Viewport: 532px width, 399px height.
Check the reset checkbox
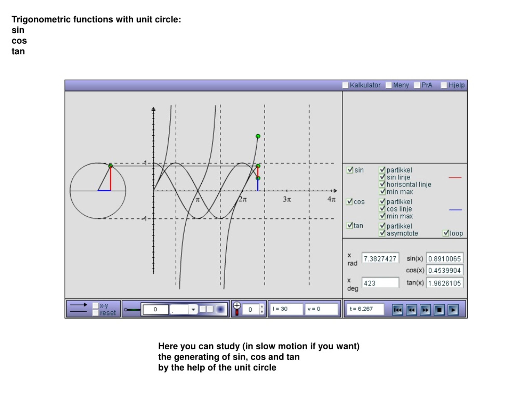(x=95, y=313)
